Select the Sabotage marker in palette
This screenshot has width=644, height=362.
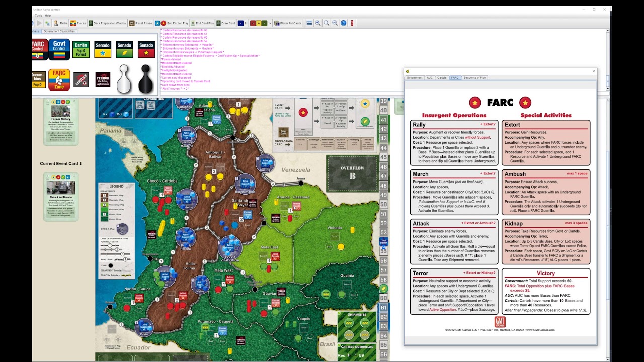[81, 80]
